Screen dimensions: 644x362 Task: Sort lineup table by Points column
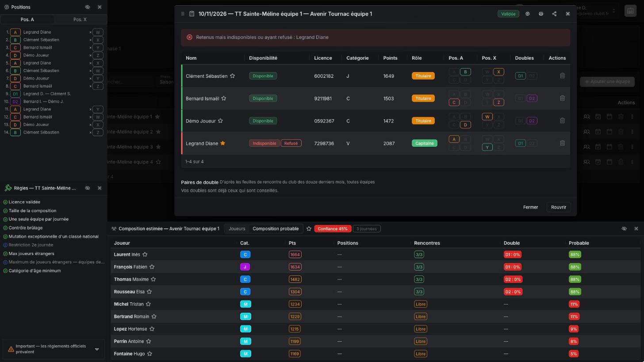coord(390,58)
